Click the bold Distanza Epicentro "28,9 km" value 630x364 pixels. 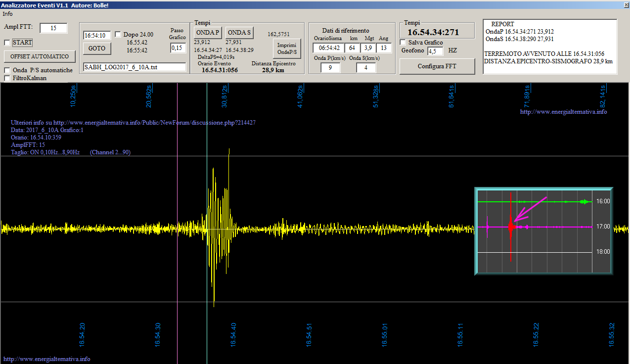click(273, 70)
